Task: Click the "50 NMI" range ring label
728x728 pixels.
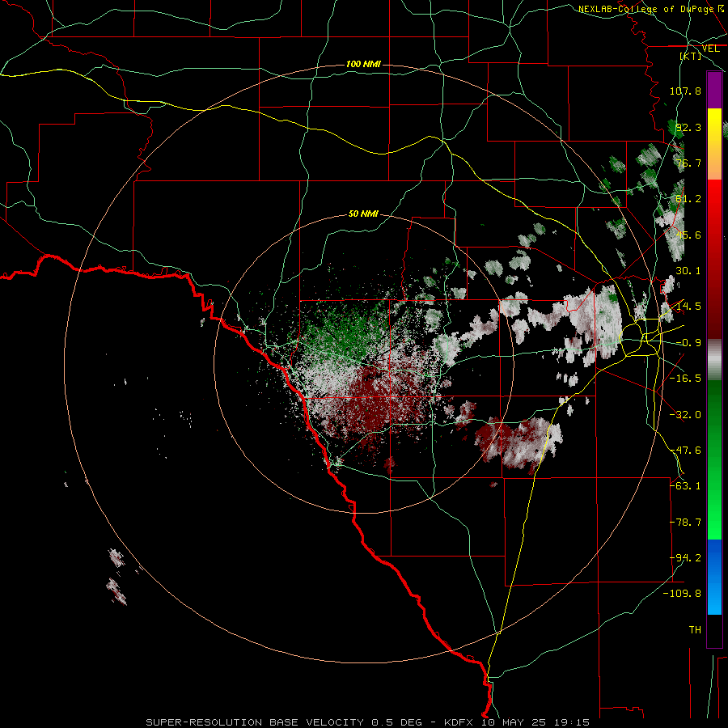Action: point(363,214)
